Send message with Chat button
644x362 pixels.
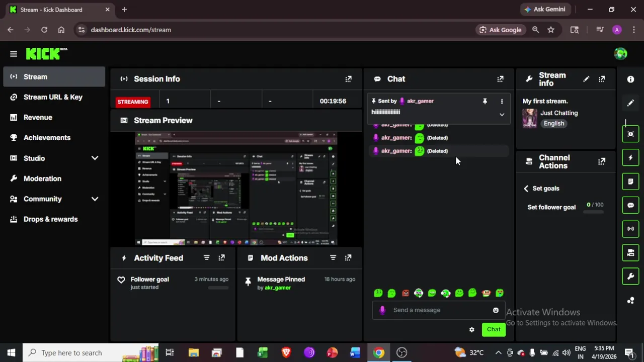click(494, 330)
